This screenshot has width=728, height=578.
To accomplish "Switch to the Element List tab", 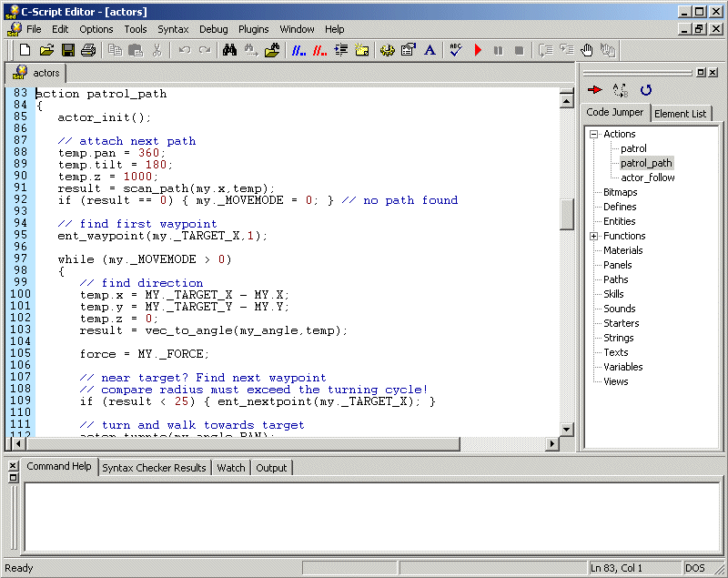I will pyautogui.click(x=680, y=114).
